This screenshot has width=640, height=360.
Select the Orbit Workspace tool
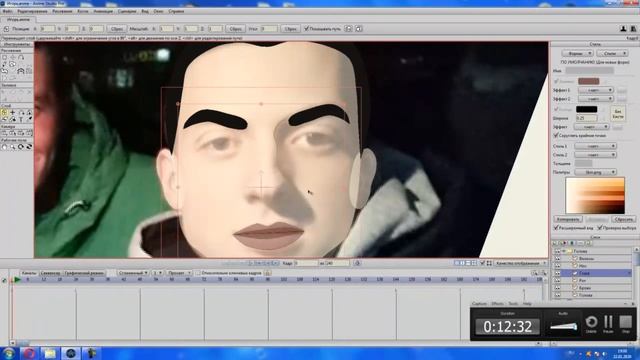(29, 147)
